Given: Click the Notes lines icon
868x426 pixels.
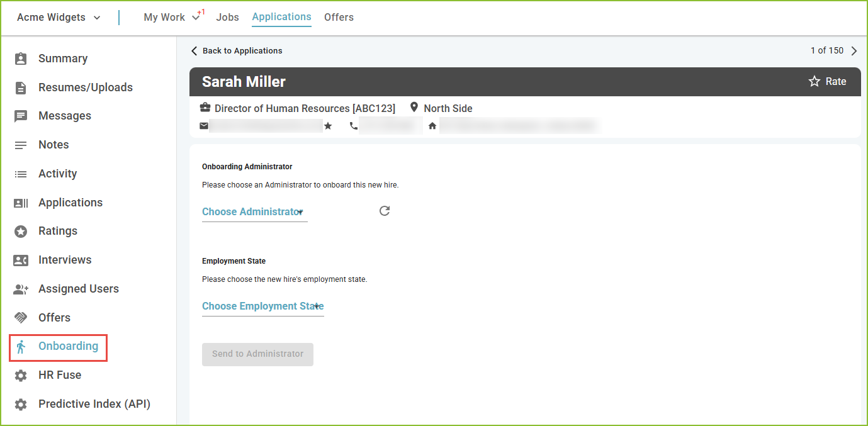Looking at the screenshot, I should [x=21, y=145].
